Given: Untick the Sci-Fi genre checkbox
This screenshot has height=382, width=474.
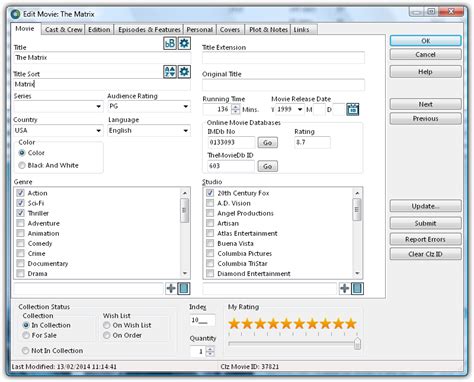Looking at the screenshot, I should [x=21, y=203].
